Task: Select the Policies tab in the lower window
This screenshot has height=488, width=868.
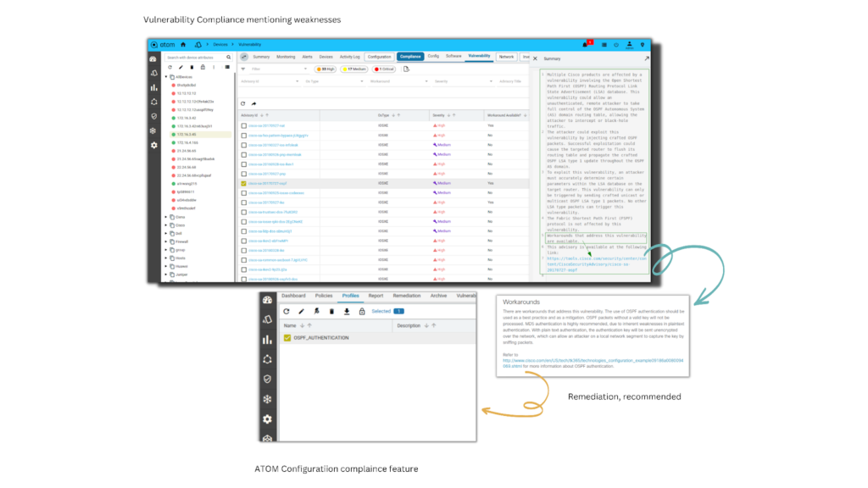Action: click(324, 296)
